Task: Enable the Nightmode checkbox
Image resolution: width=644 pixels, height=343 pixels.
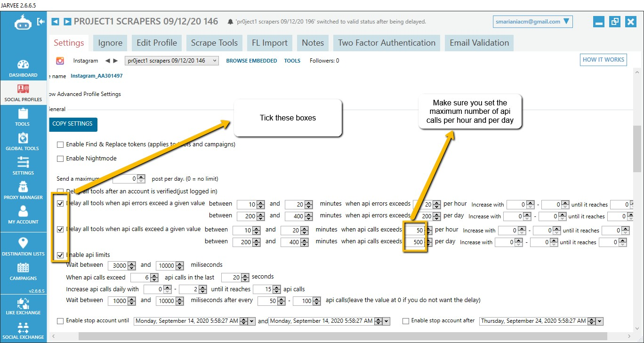Action: [x=60, y=159]
